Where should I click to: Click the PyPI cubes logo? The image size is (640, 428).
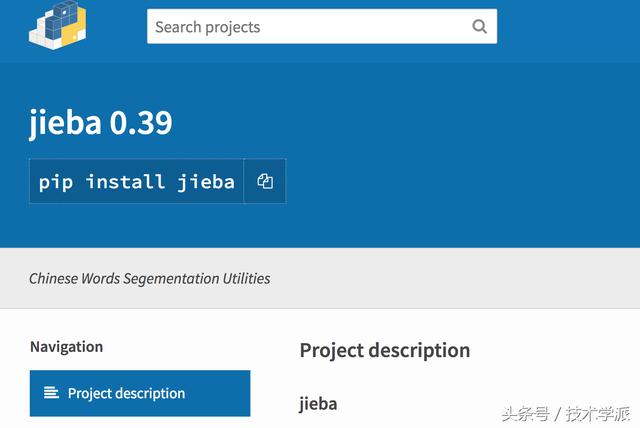pos(58,24)
